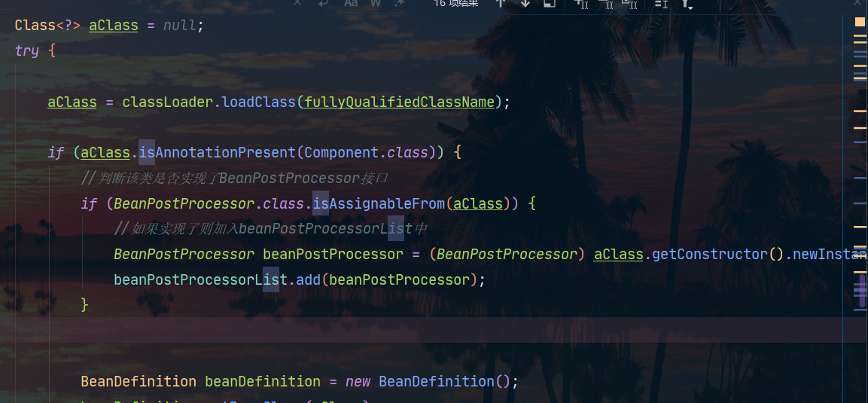Screen dimensions: 868x403
Task: Click 'loadClass' method call
Action: coord(259,102)
